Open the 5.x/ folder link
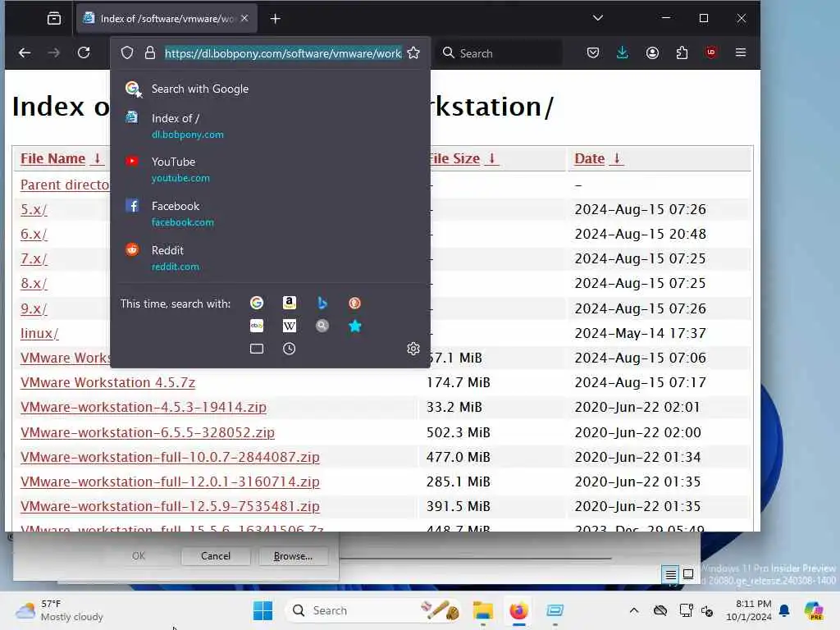840x630 pixels. [x=34, y=209]
